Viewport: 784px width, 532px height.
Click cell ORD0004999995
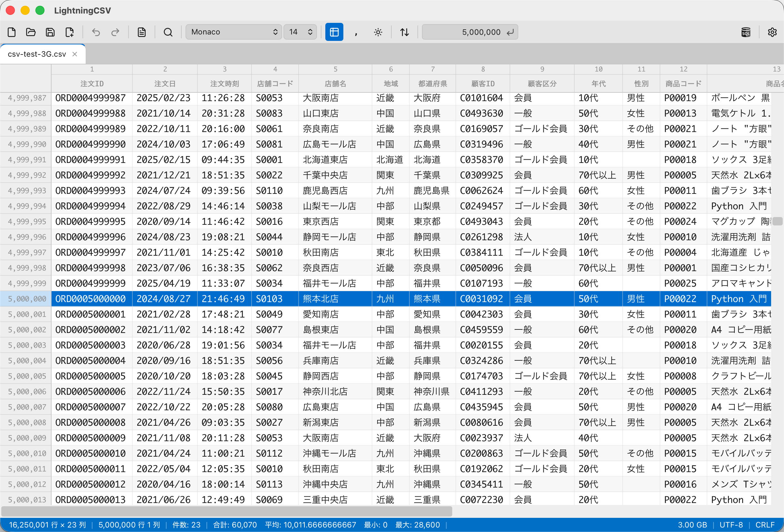92,222
